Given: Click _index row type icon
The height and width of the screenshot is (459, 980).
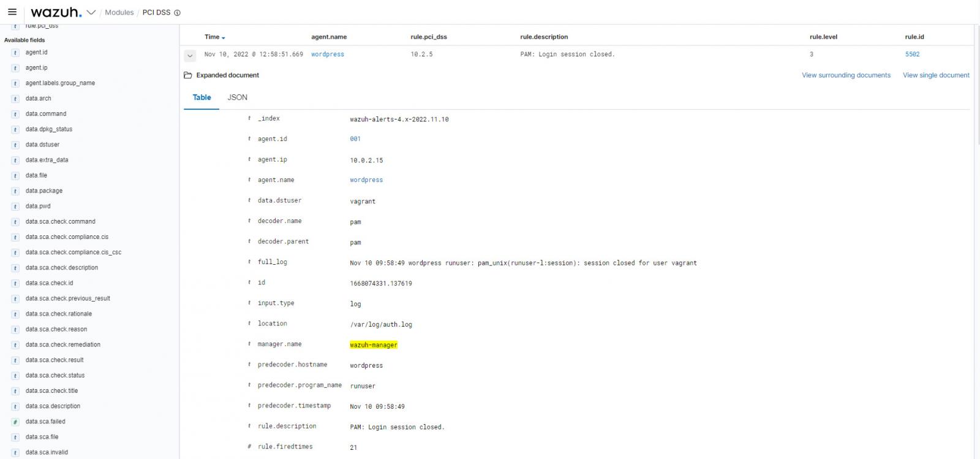Looking at the screenshot, I should tap(249, 118).
